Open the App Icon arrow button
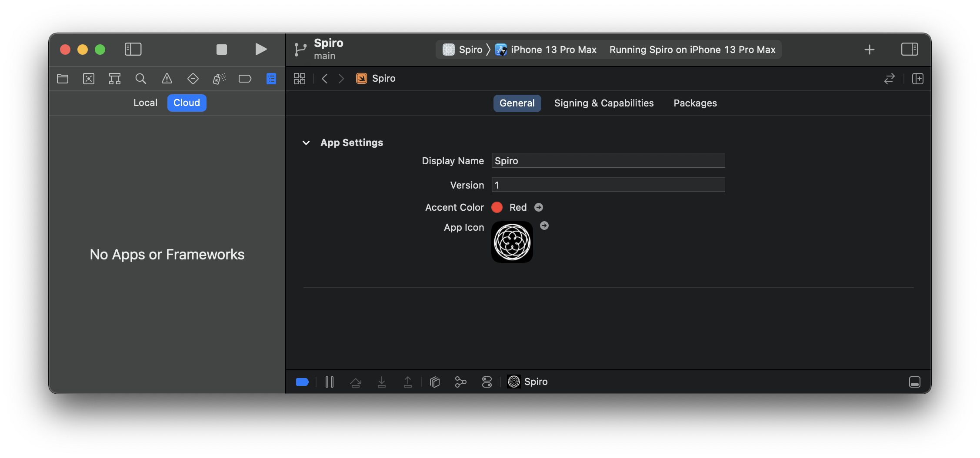 tap(544, 226)
